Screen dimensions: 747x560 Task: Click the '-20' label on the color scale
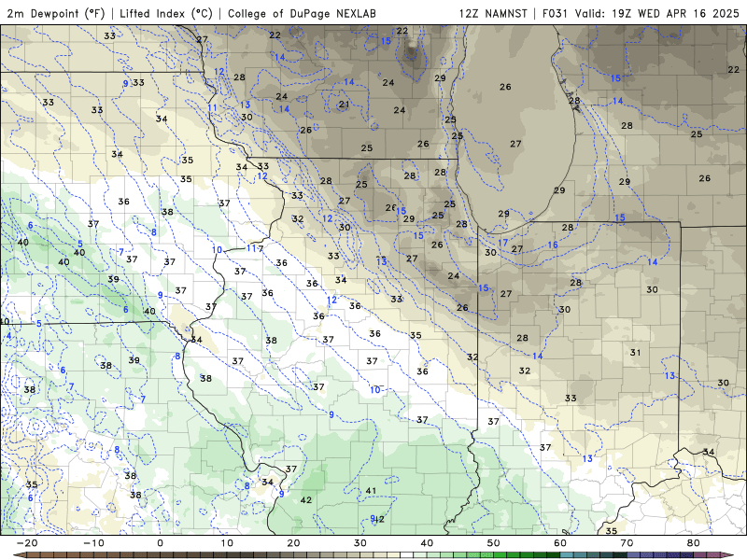tap(27, 543)
